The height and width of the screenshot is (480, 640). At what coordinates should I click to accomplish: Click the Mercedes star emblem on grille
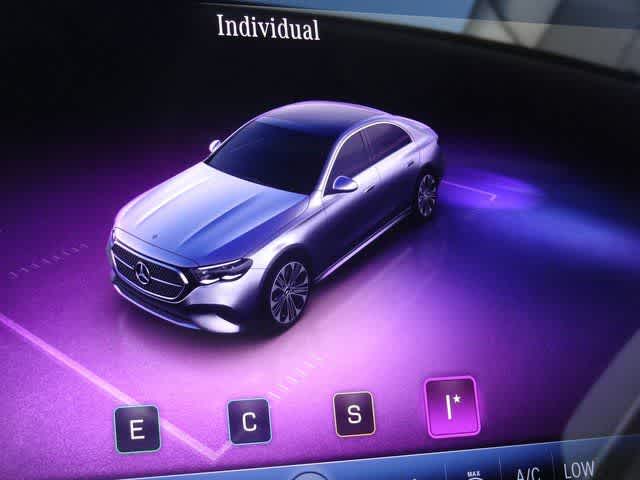pos(143,270)
